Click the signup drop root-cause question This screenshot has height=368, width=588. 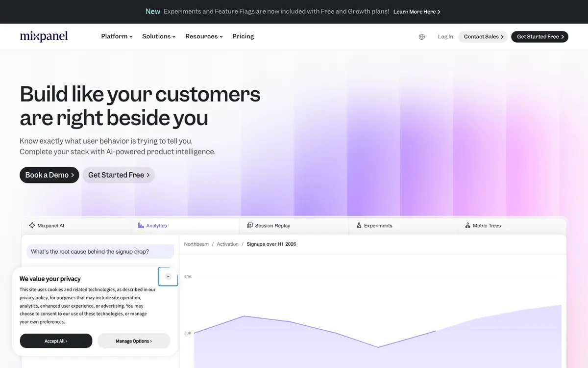[x=100, y=252]
